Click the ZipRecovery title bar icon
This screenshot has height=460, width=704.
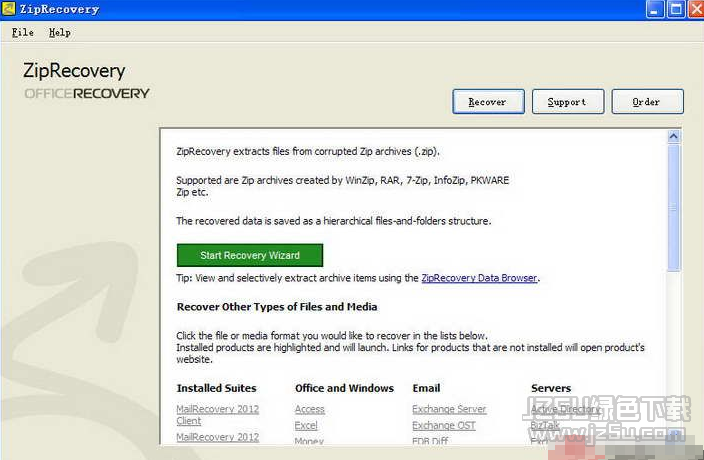tap(9, 9)
